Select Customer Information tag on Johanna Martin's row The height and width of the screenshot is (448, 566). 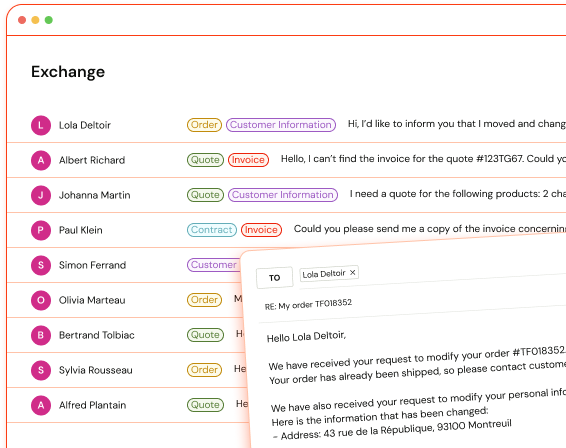tap(283, 195)
